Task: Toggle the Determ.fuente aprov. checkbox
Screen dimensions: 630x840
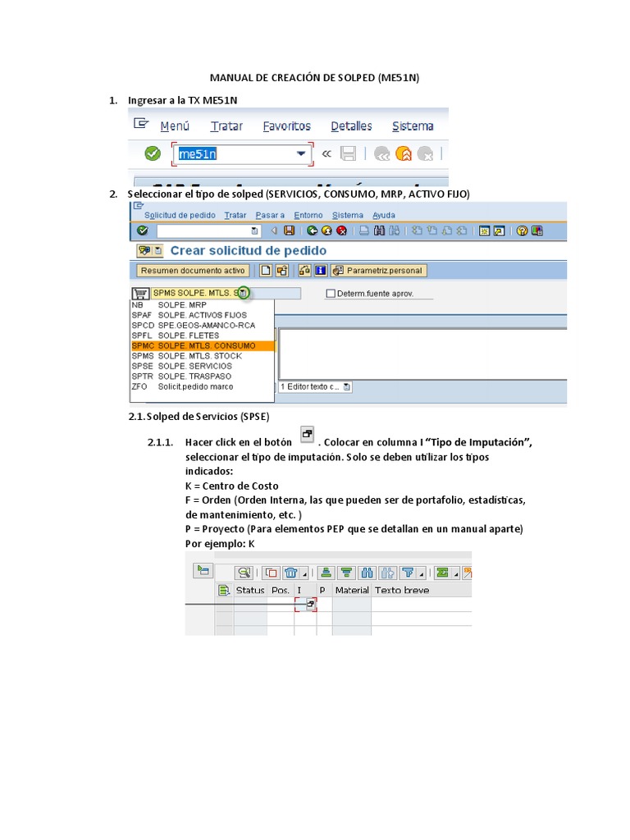Action: coord(331,294)
